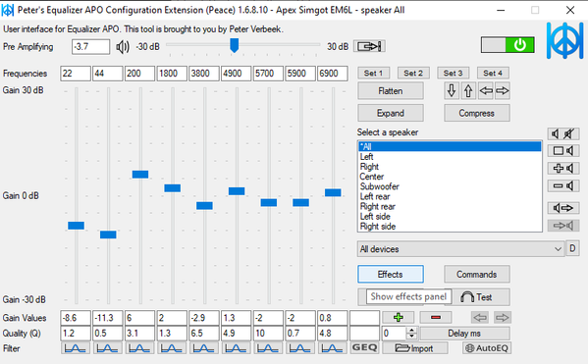588x364 pixels.
Task: Click the AutoEQ button
Action: 487,348
